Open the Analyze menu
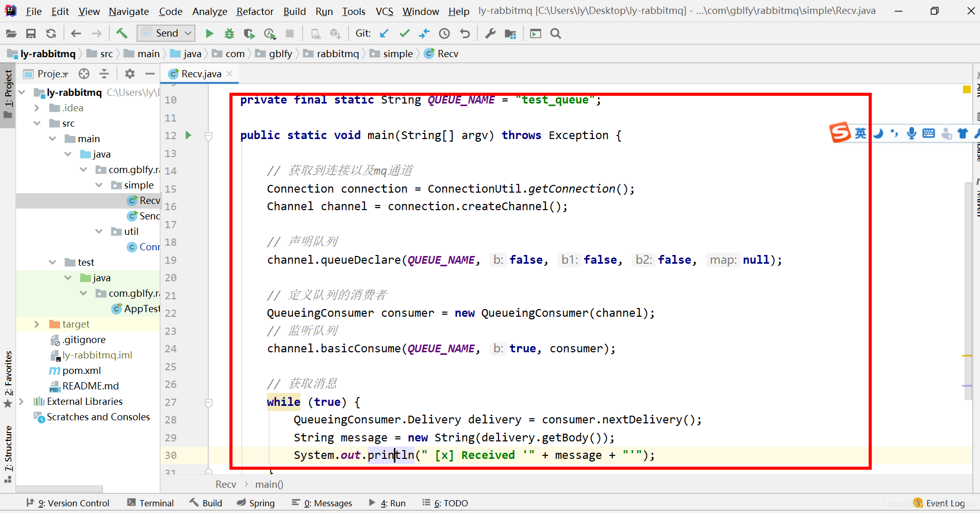Image resolution: width=980 pixels, height=513 pixels. [x=210, y=11]
